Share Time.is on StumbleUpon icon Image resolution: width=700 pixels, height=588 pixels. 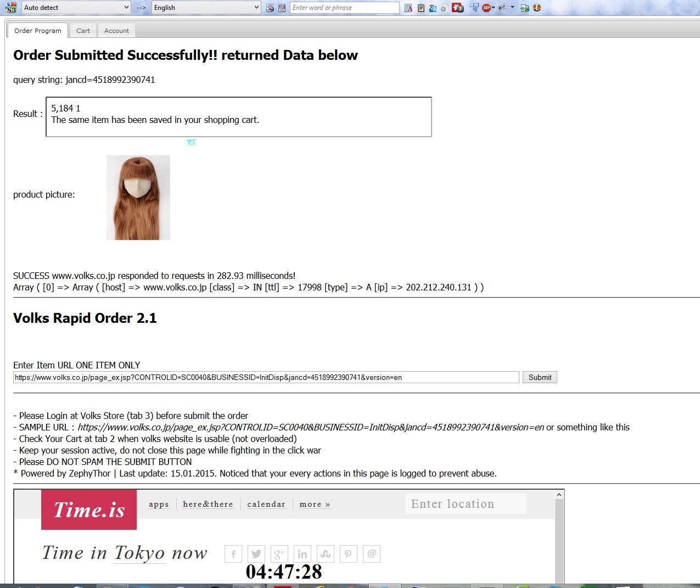click(x=326, y=553)
